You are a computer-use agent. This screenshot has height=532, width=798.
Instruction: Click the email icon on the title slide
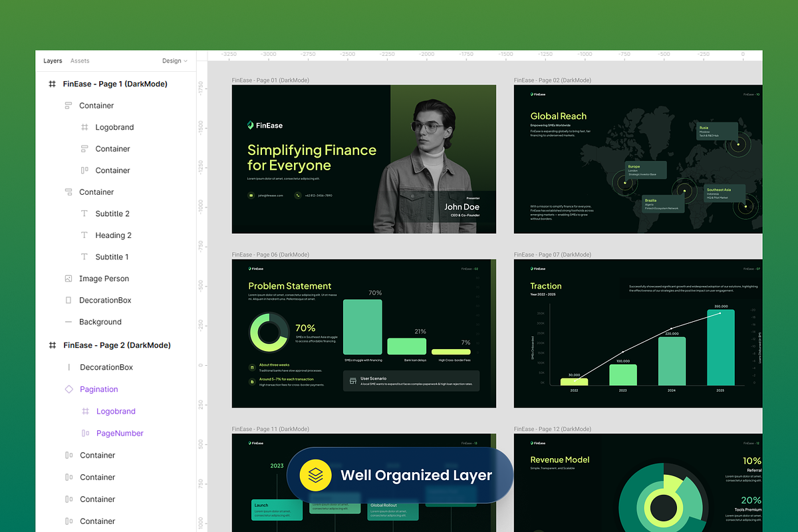[x=251, y=196]
